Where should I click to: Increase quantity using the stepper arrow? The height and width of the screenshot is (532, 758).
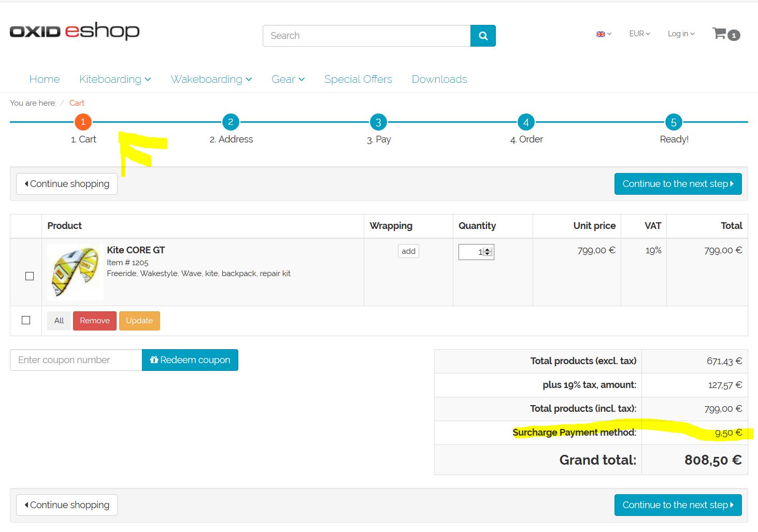488,249
